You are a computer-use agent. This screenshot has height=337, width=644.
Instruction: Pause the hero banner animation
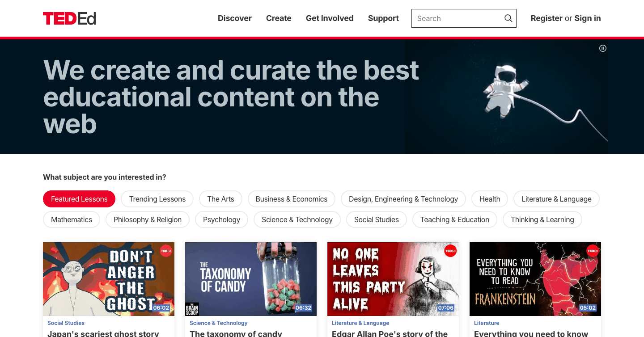click(603, 48)
